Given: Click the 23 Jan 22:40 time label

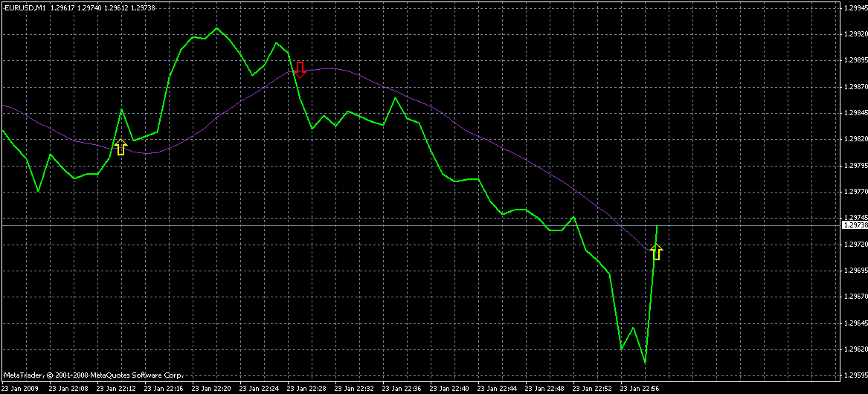Looking at the screenshot, I should 449,389.
